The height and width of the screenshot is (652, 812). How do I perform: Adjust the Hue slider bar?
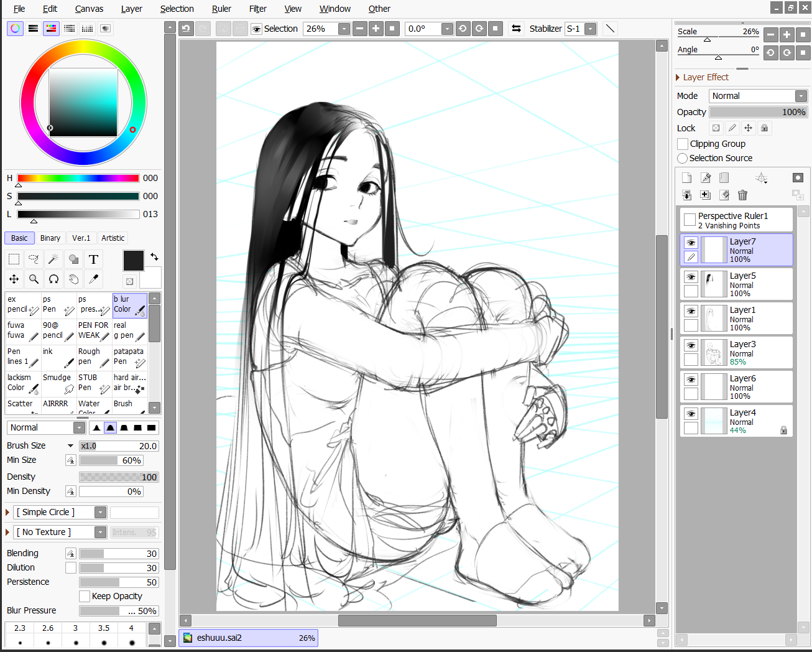tap(78, 178)
